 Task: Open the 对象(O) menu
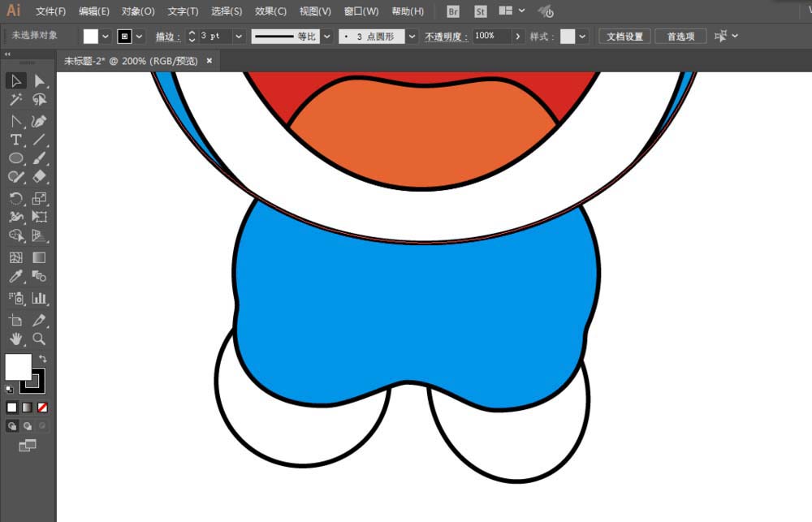point(138,11)
